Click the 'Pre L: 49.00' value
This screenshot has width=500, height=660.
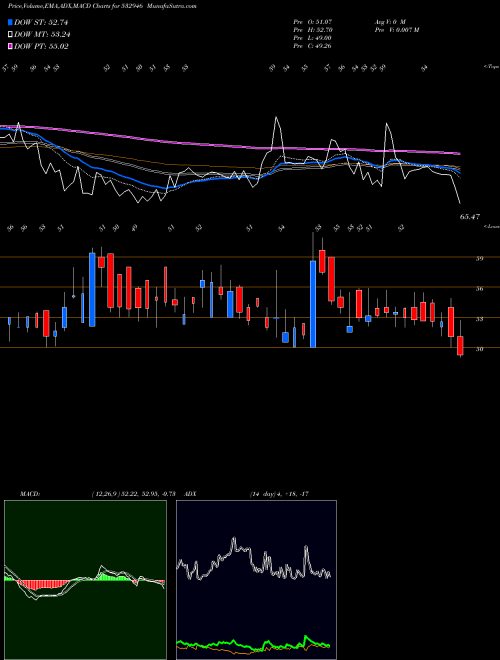[x=313, y=38]
